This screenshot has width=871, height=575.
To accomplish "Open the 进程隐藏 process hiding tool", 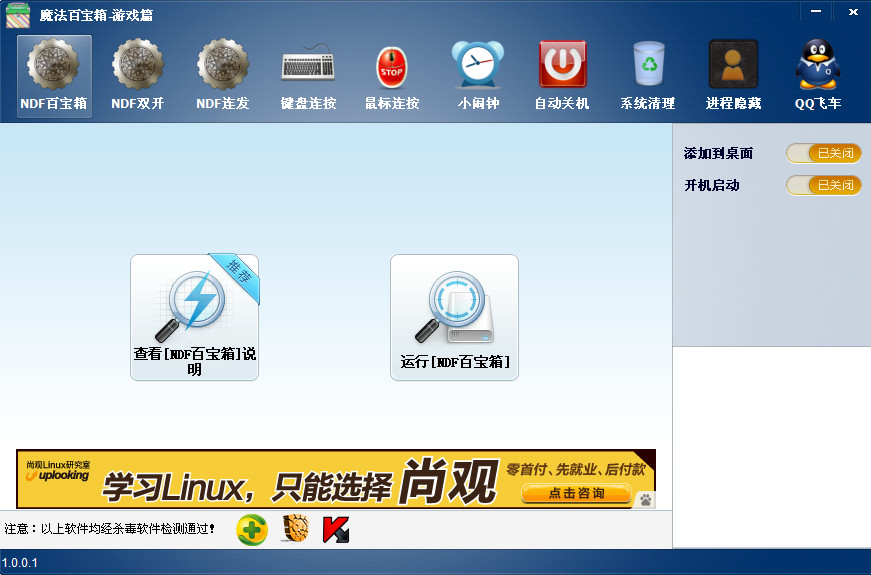I will coord(733,76).
